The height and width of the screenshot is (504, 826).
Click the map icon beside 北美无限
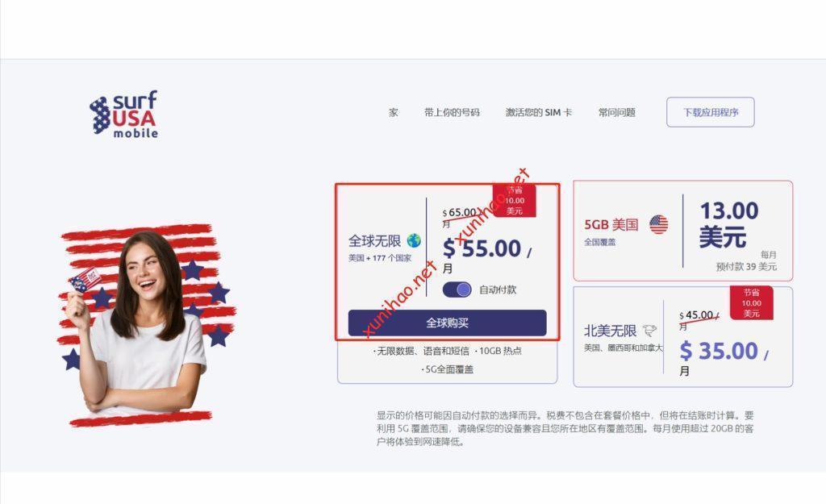pos(650,331)
